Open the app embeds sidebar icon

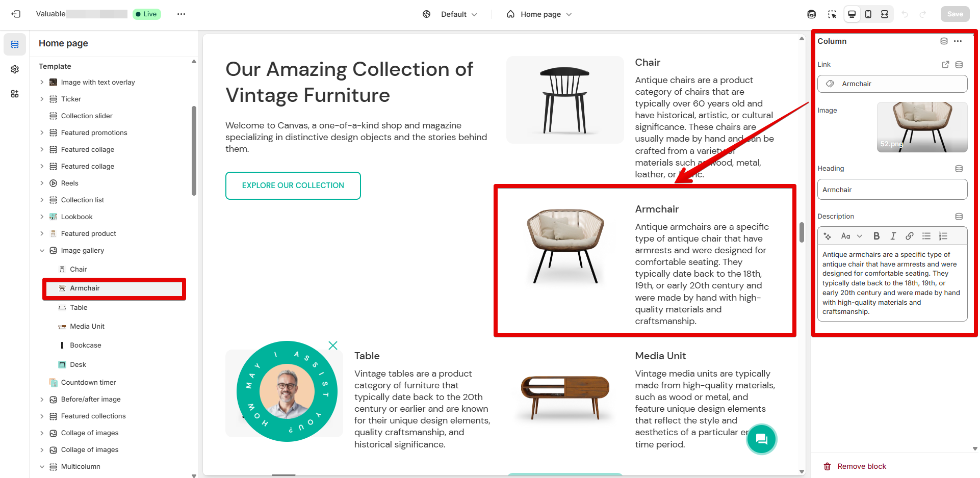[15, 94]
